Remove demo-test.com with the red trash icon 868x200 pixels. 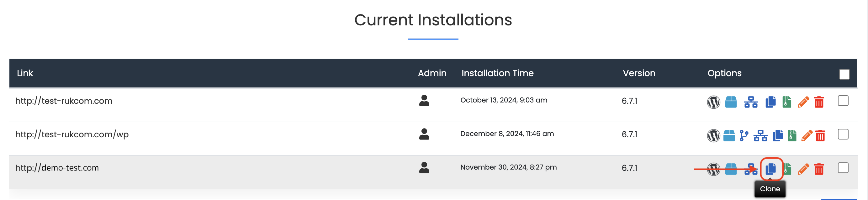point(819,169)
